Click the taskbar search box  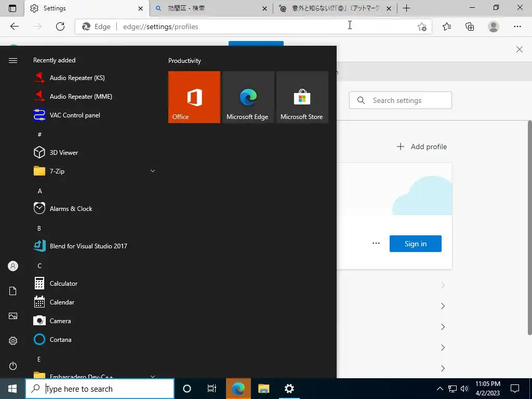coord(100,389)
